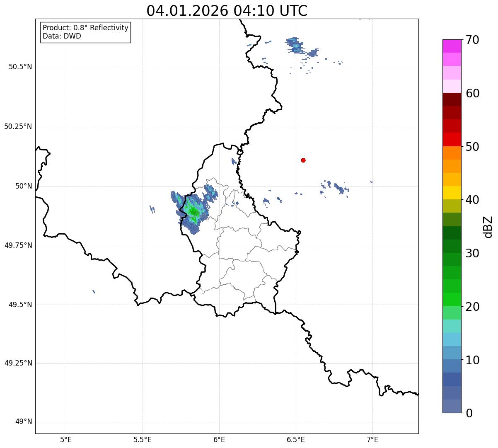
Task: Click the 49.25°N latitude label
Action: [18, 363]
